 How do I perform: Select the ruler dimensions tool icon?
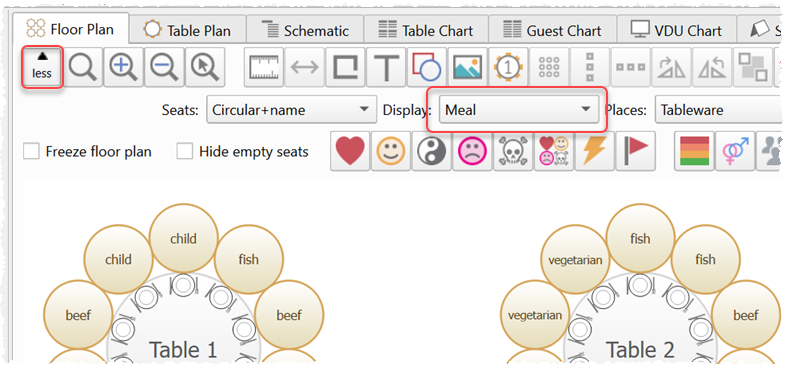click(264, 67)
